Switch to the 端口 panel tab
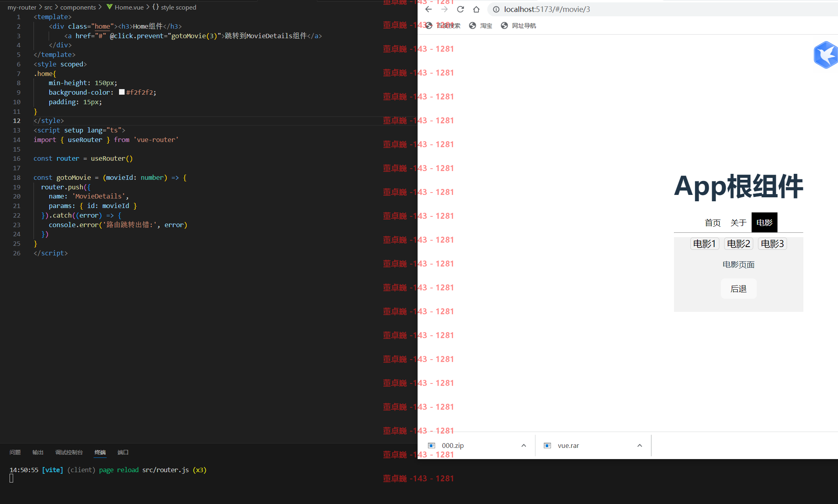838x504 pixels. pyautogui.click(x=123, y=452)
